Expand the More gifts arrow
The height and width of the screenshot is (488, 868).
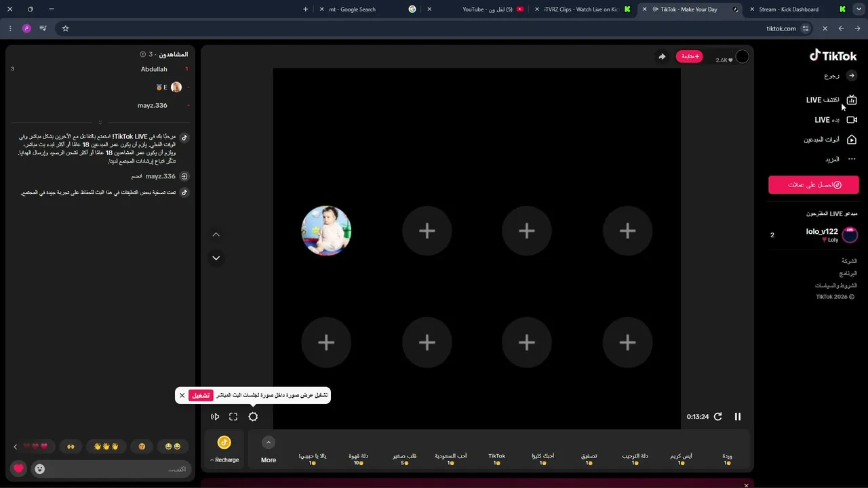point(269,443)
